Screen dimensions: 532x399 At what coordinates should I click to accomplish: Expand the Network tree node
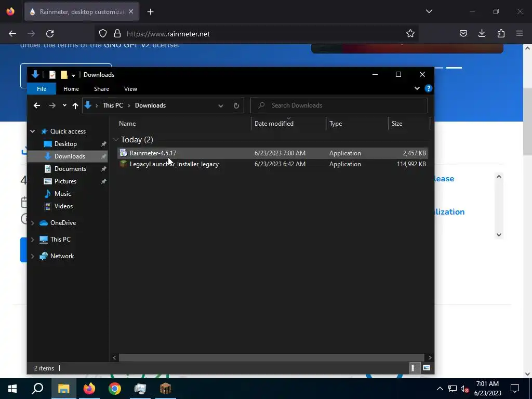pos(33,256)
